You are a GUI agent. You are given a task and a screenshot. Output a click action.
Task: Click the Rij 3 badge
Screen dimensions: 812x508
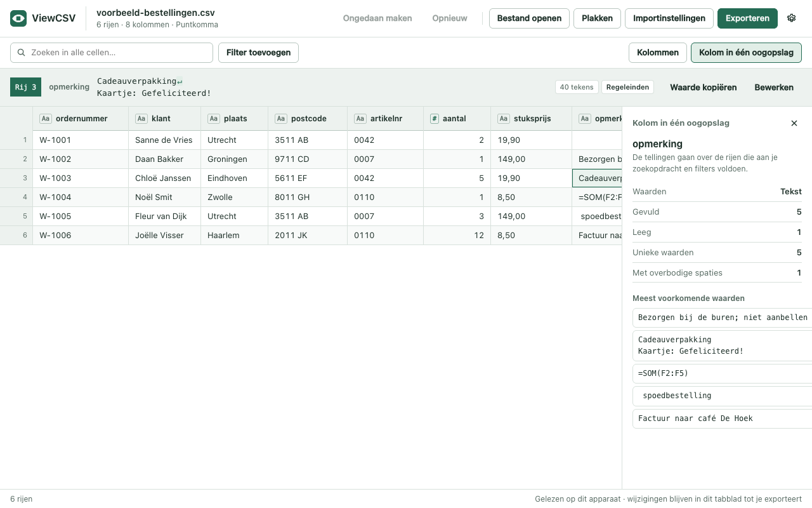pyautogui.click(x=25, y=87)
